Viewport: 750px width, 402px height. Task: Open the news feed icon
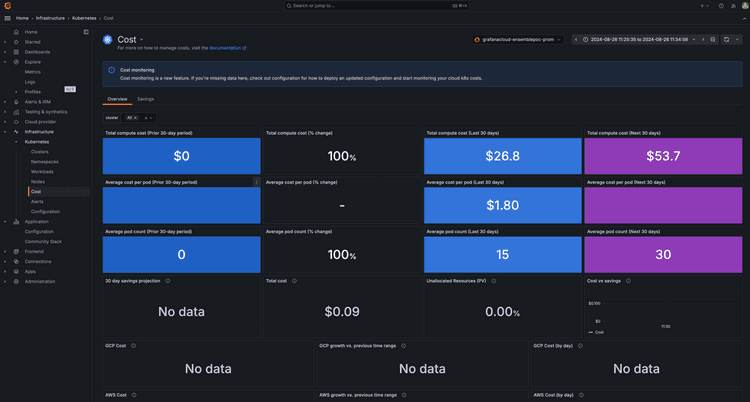click(x=733, y=6)
